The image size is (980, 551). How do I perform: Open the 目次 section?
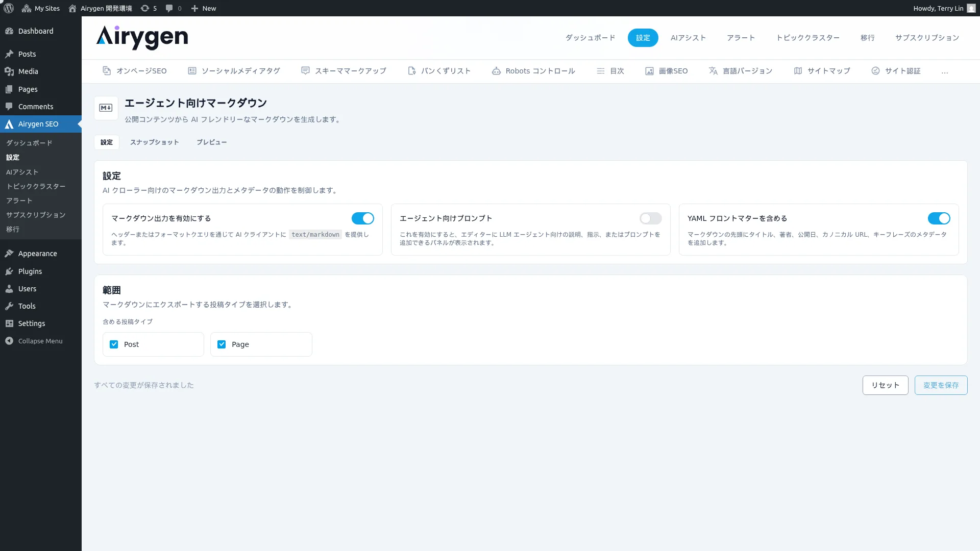click(610, 71)
